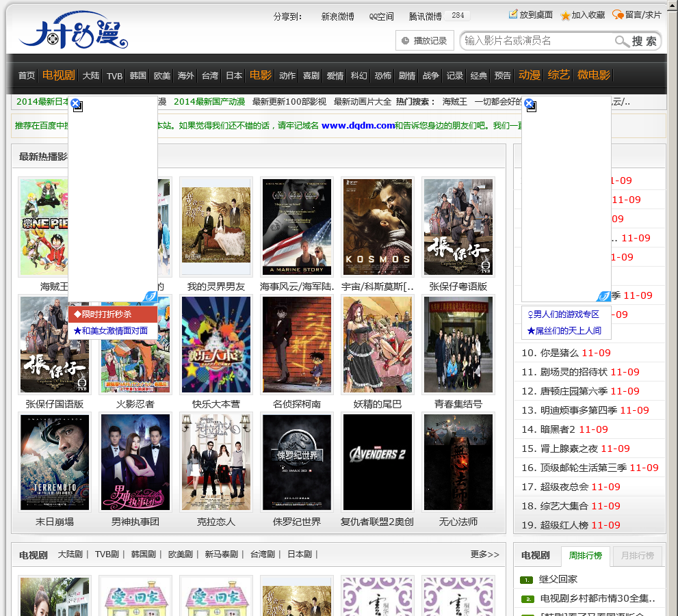Click the clock icon in 播放记录
This screenshot has height=616, width=678.
click(x=405, y=40)
